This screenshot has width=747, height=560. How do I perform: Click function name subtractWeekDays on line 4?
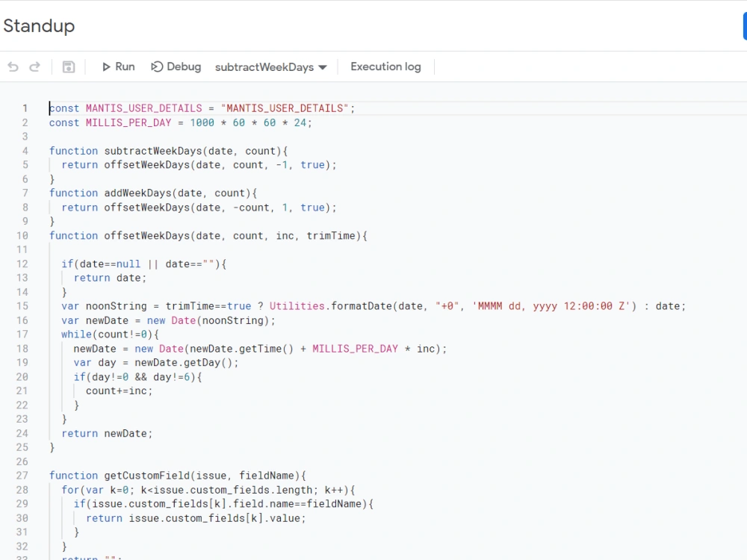(x=153, y=151)
